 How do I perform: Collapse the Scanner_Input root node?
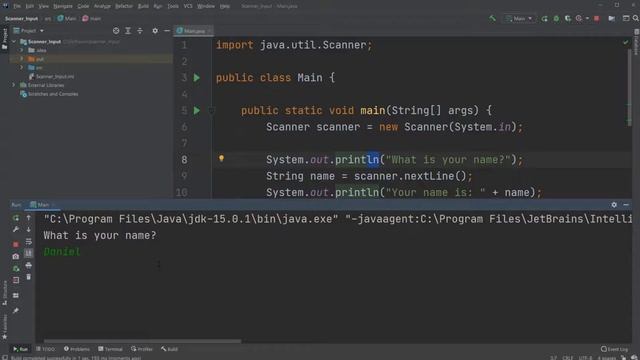(14, 42)
